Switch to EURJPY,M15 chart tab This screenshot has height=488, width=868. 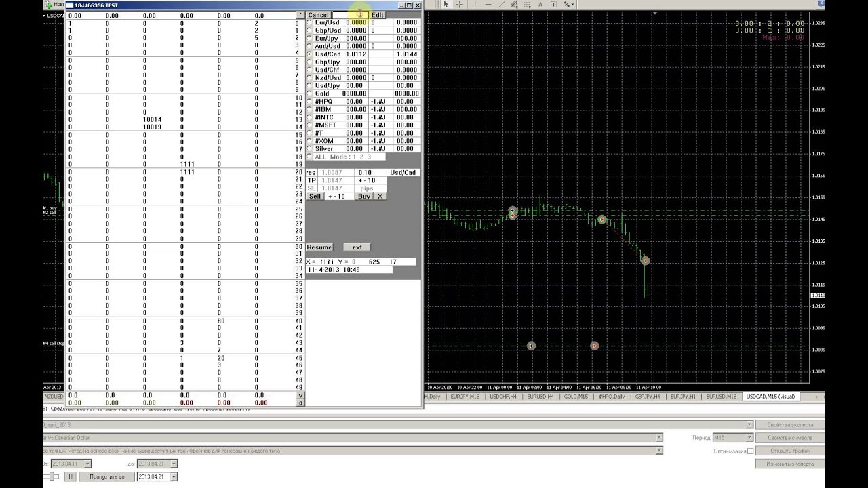coord(465,396)
